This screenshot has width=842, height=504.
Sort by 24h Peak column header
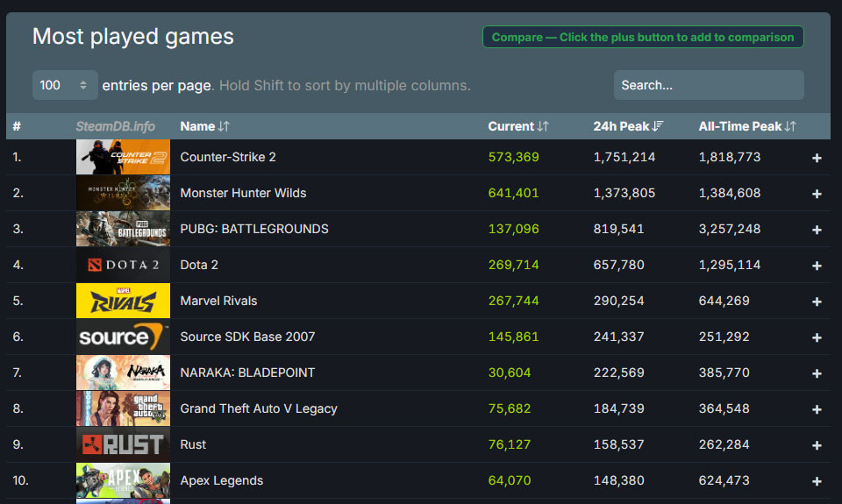tap(628, 126)
